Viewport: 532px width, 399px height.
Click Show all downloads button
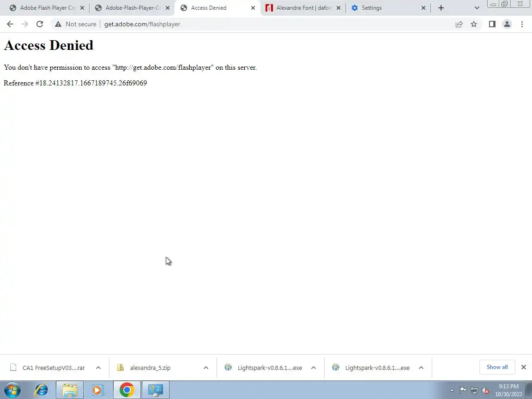point(497,367)
